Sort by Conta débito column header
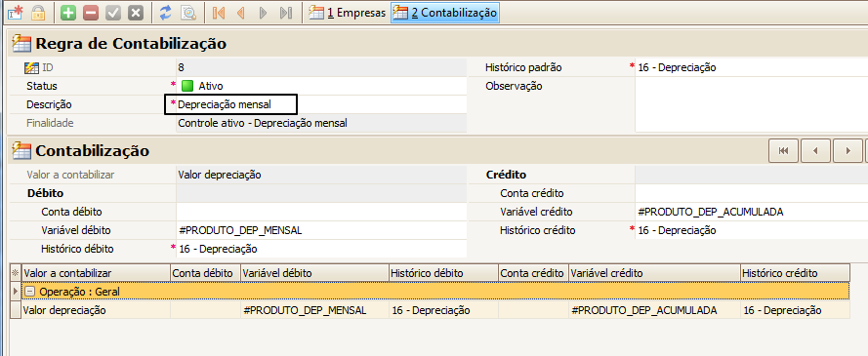The height and width of the screenshot is (356, 868). tap(205, 273)
